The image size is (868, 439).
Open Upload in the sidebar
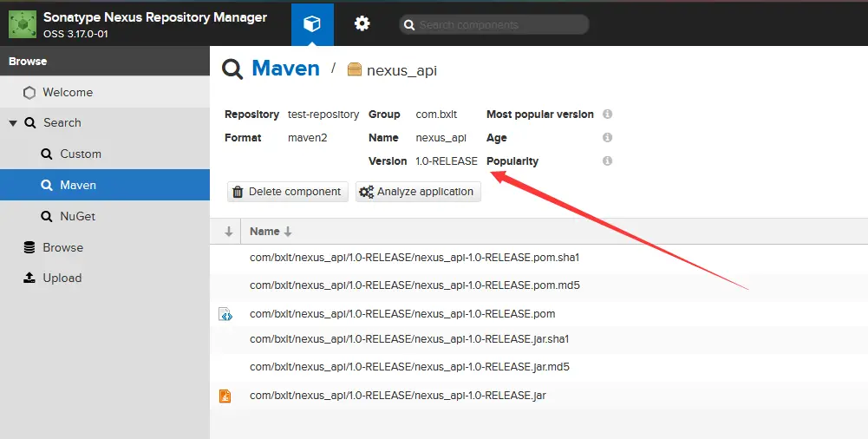105,278
